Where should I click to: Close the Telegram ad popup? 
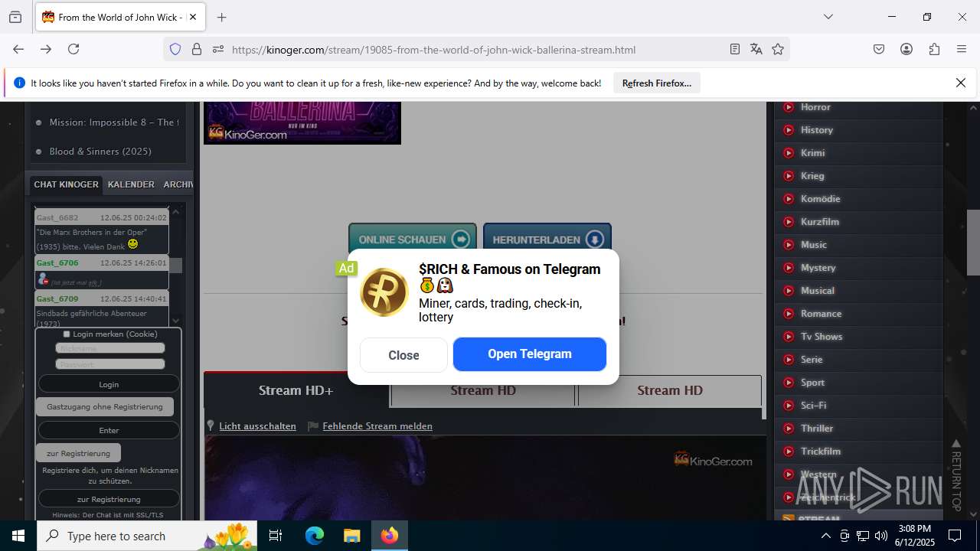click(403, 355)
